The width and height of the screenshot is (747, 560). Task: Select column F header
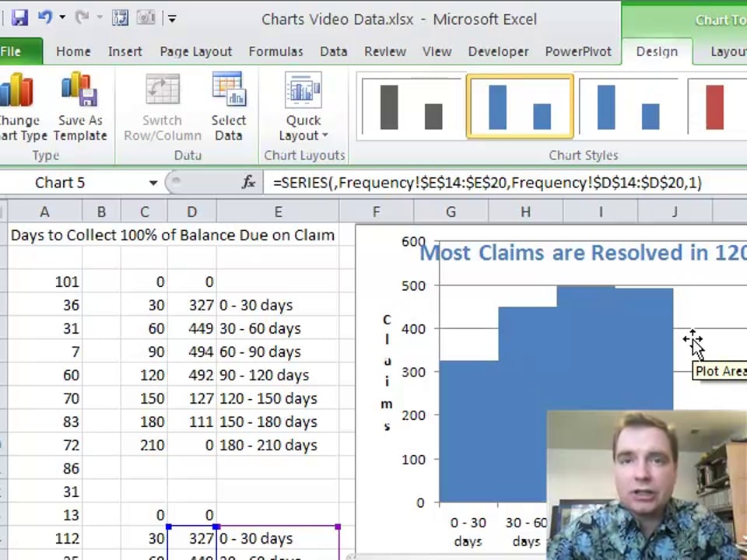(x=377, y=212)
